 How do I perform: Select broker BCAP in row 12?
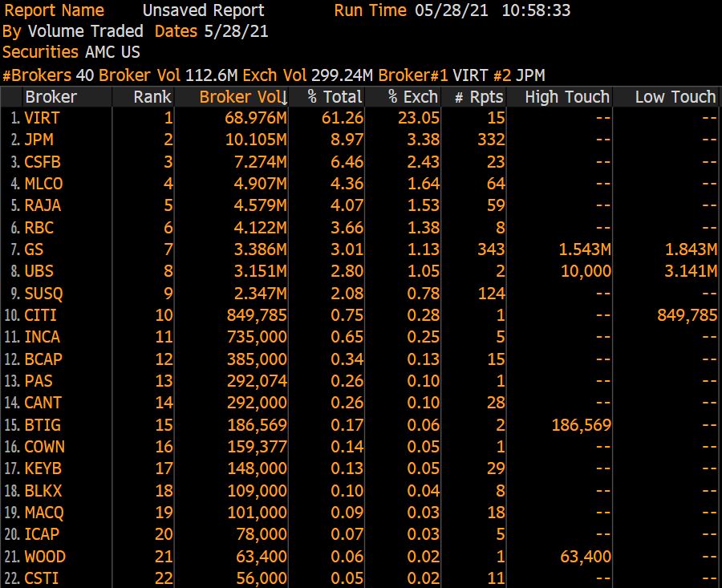(x=43, y=359)
